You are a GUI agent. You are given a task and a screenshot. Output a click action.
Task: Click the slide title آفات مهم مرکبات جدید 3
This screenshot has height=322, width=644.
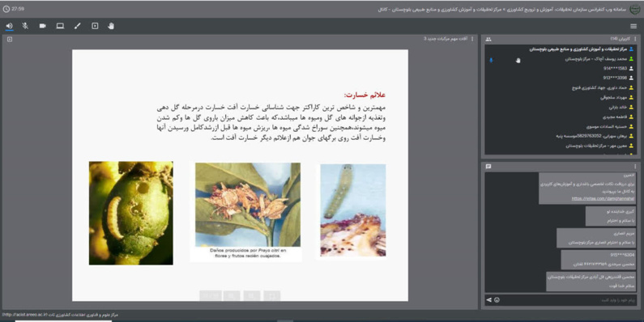446,39
